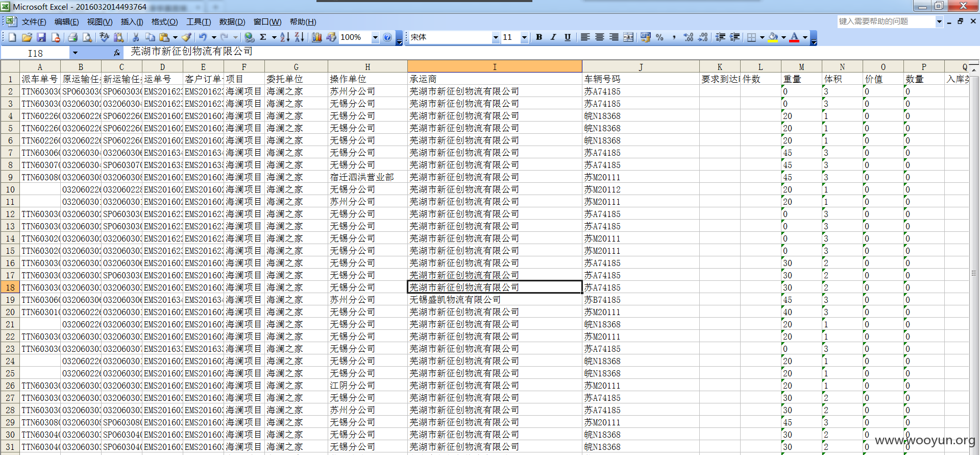Select column H header
The image size is (980, 455).
[367, 66]
